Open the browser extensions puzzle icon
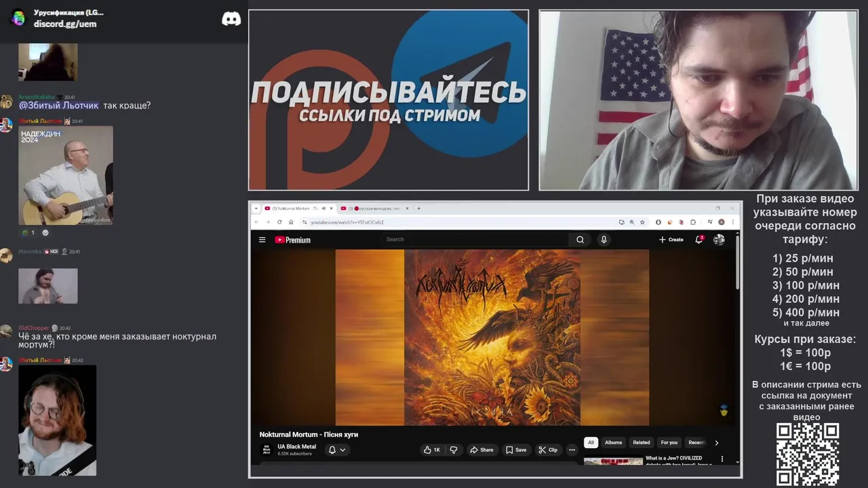868x488 pixels. pyautogui.click(x=693, y=222)
